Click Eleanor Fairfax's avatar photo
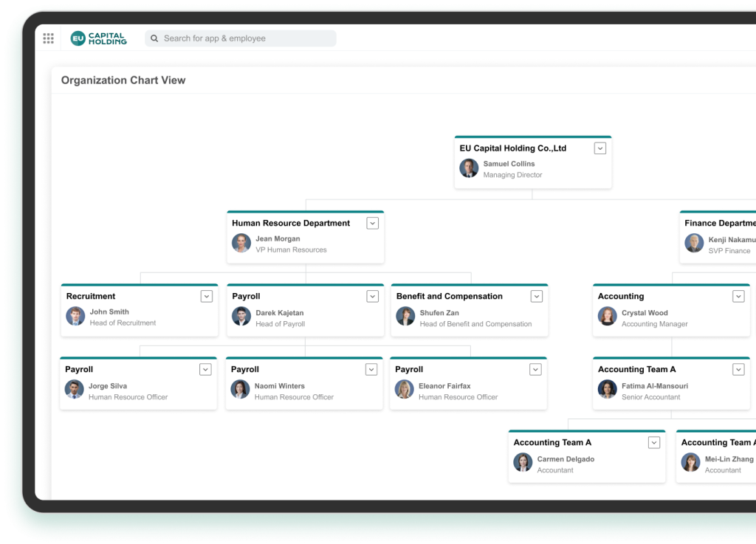 click(404, 390)
